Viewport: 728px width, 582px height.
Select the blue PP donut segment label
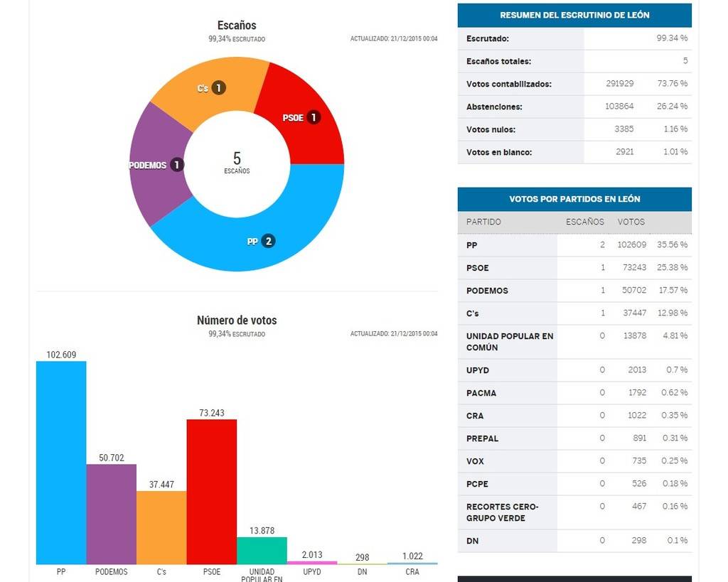click(252, 242)
